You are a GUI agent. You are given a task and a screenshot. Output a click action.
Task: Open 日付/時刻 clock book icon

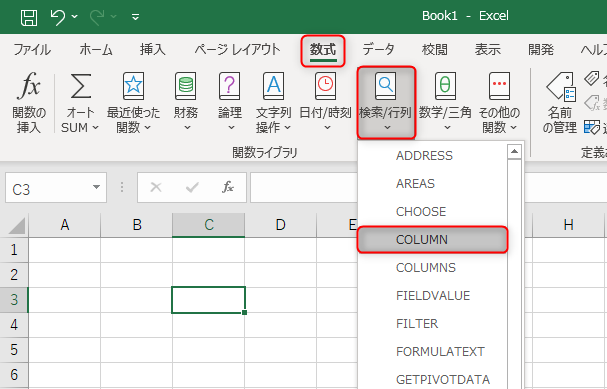(326, 86)
